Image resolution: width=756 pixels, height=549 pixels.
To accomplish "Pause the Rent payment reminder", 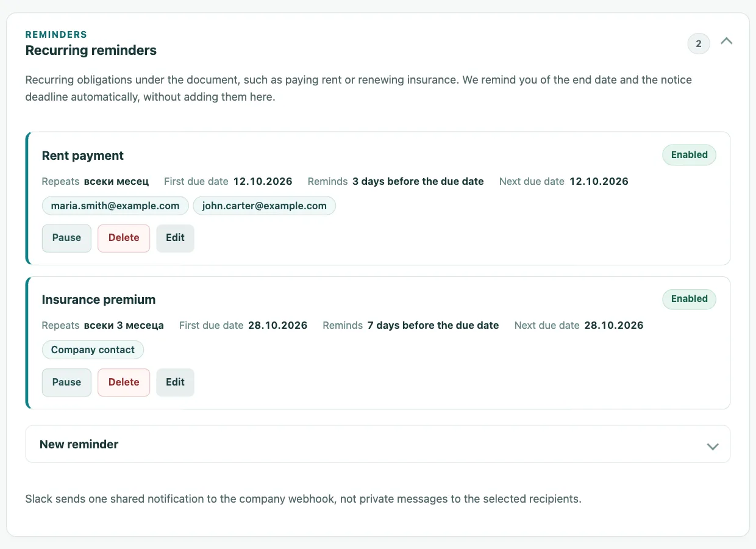I will tap(66, 238).
